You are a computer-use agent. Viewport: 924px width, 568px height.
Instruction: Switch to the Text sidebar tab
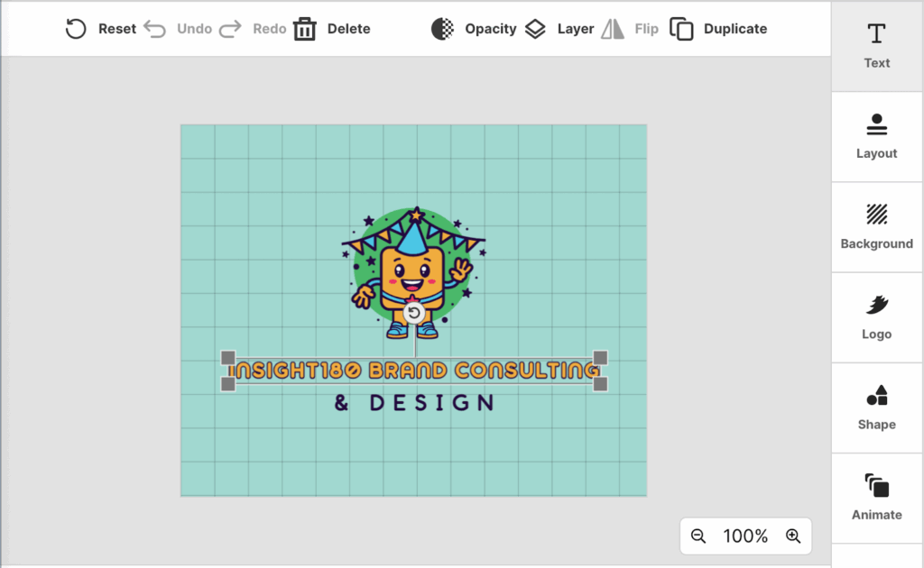tap(876, 45)
